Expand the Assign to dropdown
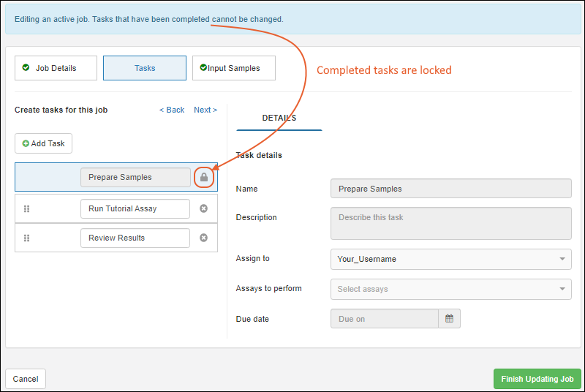 (562, 259)
